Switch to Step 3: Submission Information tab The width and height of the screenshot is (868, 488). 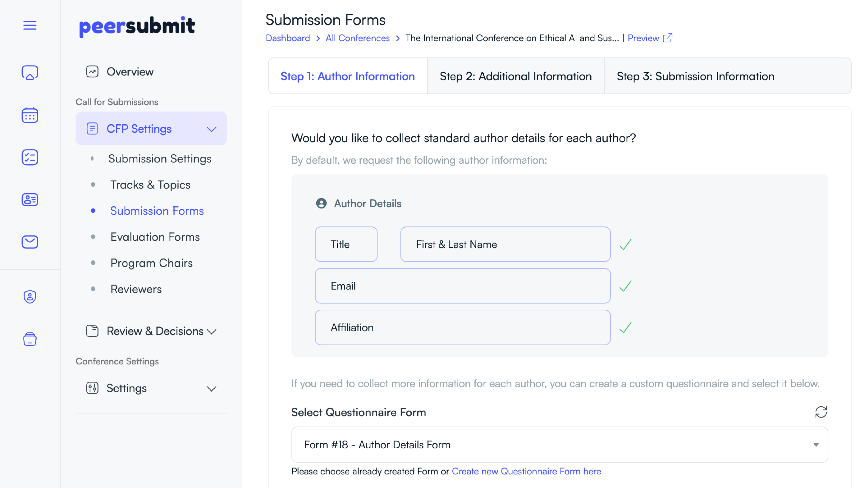coord(695,76)
